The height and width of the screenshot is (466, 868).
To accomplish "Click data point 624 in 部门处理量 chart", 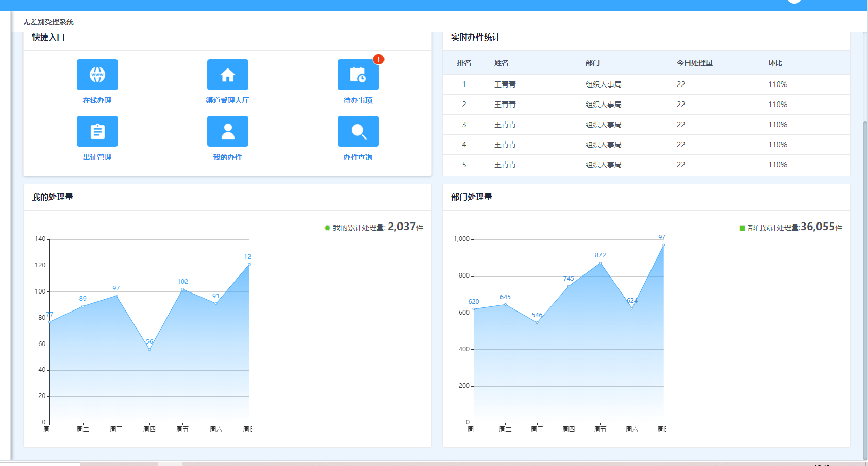I will [632, 308].
